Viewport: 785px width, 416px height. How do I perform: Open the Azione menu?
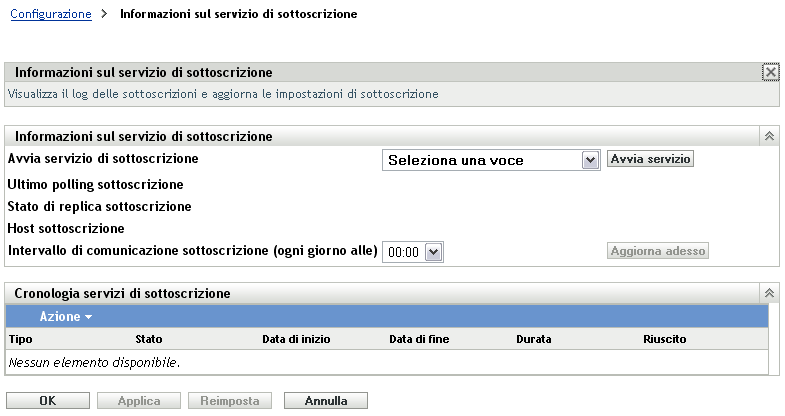point(66,316)
